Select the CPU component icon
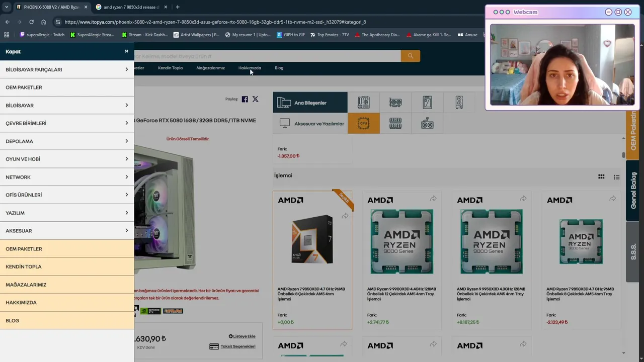 click(x=363, y=124)
